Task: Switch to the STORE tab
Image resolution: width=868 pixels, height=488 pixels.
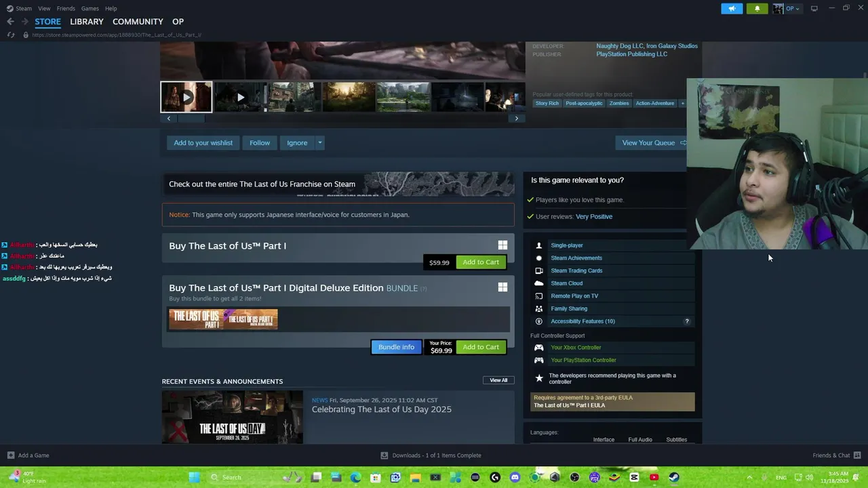Action: pyautogui.click(x=48, y=22)
